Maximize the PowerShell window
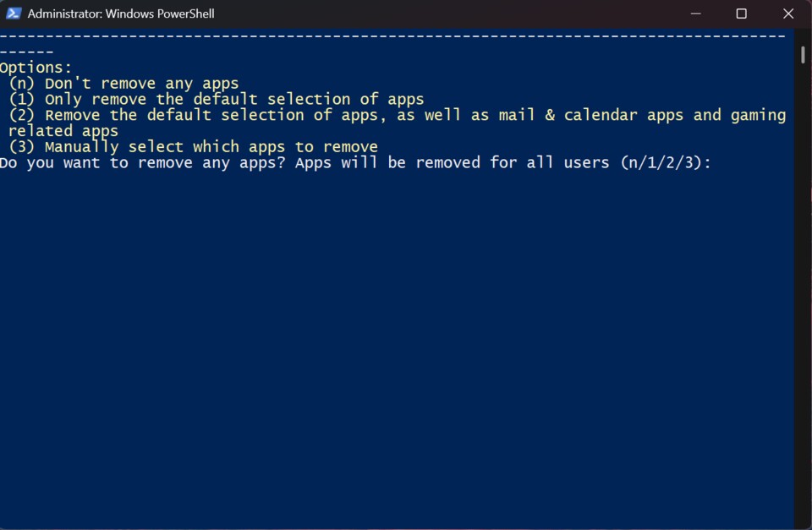This screenshot has height=530, width=812. [x=741, y=14]
